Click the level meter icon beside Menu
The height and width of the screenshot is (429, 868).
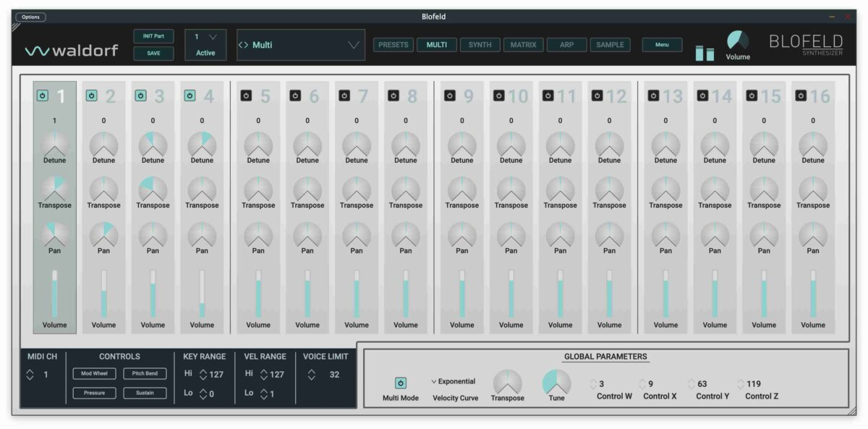[x=705, y=53]
